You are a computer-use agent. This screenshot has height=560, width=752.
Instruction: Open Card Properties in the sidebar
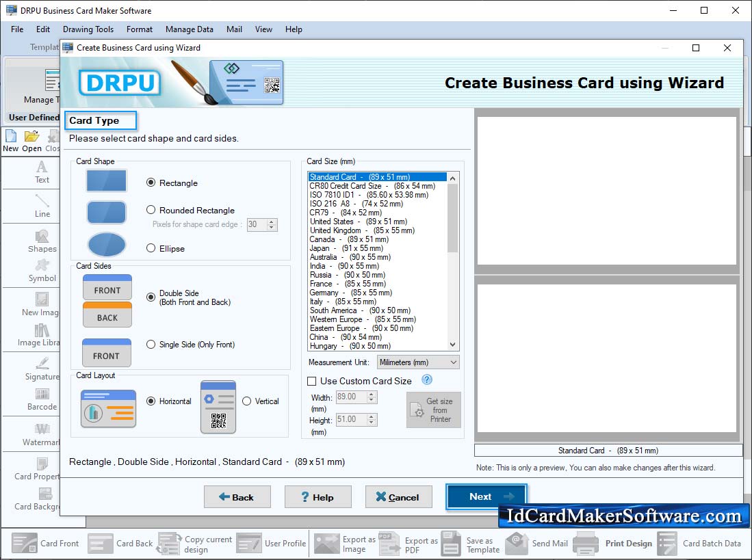pos(36,468)
